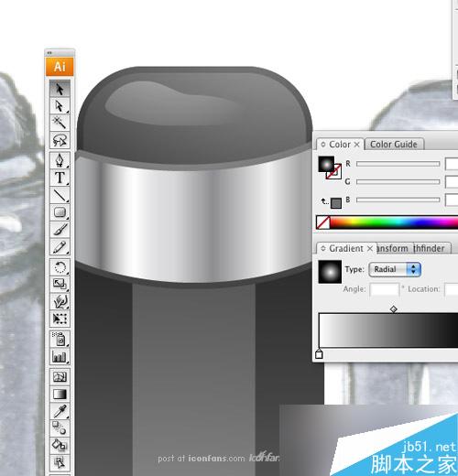Image resolution: width=458 pixels, height=476 pixels.
Task: Pick a color from the spectrum bar
Action: (394, 222)
